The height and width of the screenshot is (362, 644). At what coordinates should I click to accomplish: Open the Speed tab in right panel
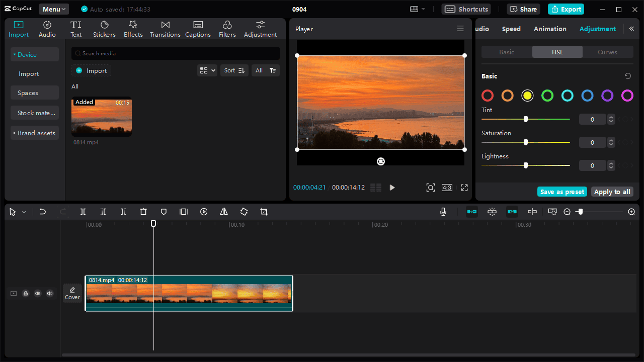point(511,29)
